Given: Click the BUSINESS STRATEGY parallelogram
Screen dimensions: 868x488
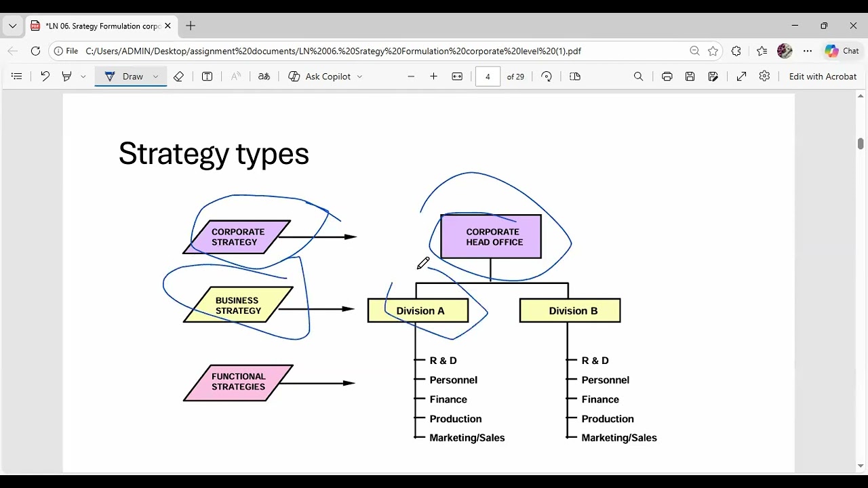Looking at the screenshot, I should [238, 305].
